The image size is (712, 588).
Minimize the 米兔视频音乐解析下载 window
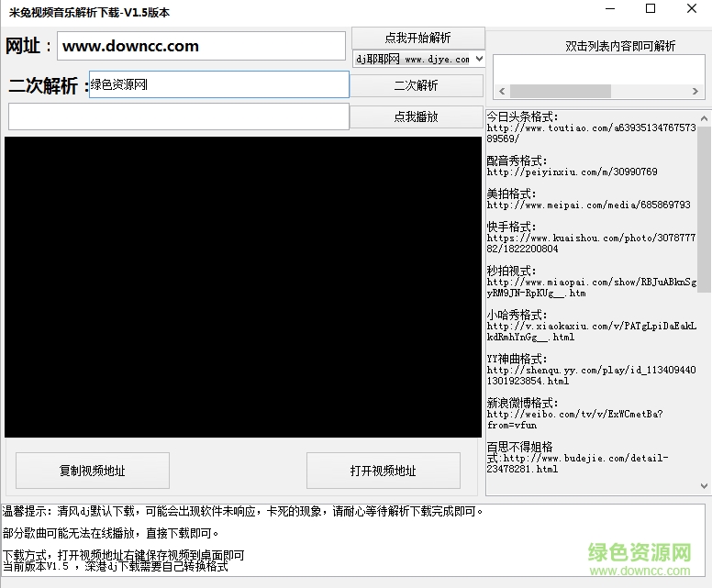(610, 9)
